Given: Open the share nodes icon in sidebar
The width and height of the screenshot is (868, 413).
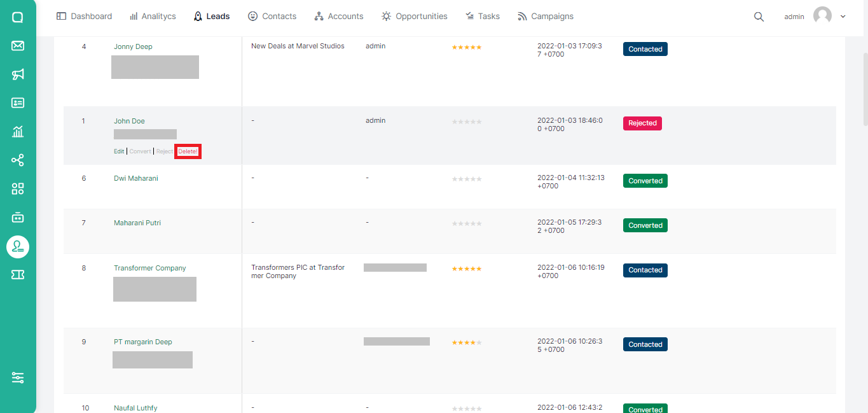Looking at the screenshot, I should click(x=18, y=160).
